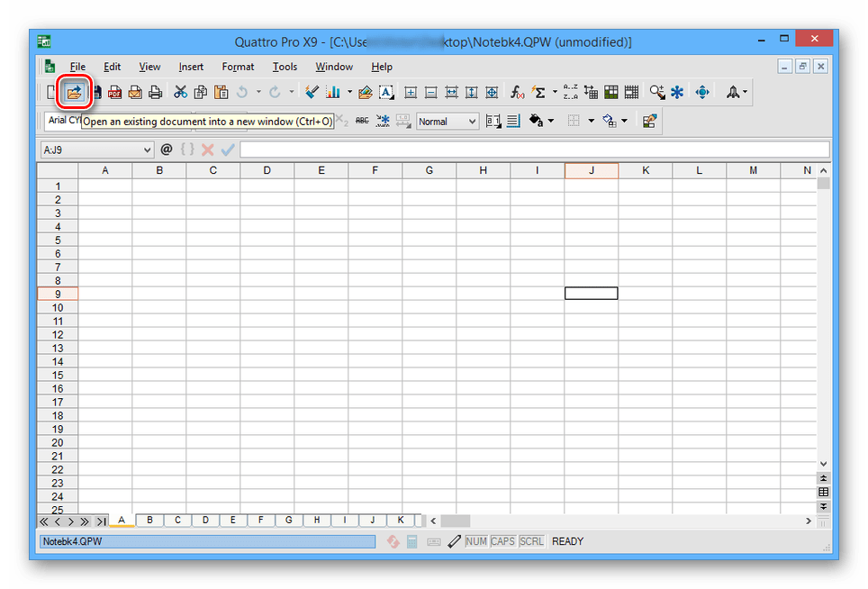Click the Paste clipboard icon
Viewport: 868px width, 589px height.
220,92
